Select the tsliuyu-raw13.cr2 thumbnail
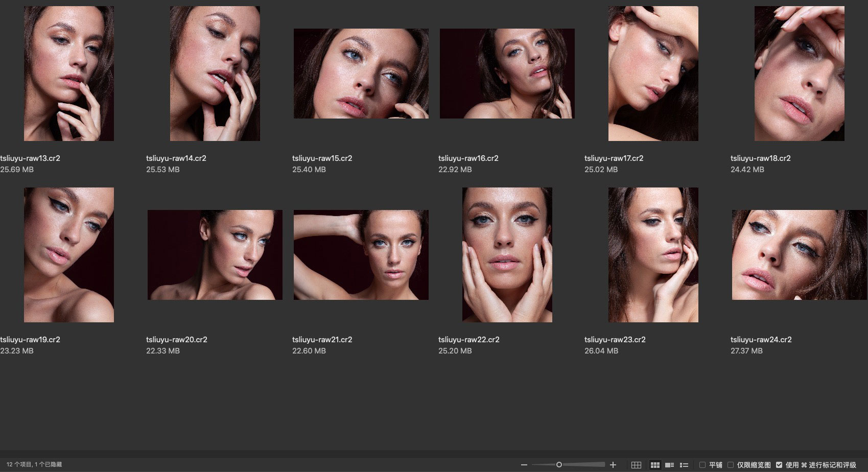Image resolution: width=868 pixels, height=472 pixels. 69,74
